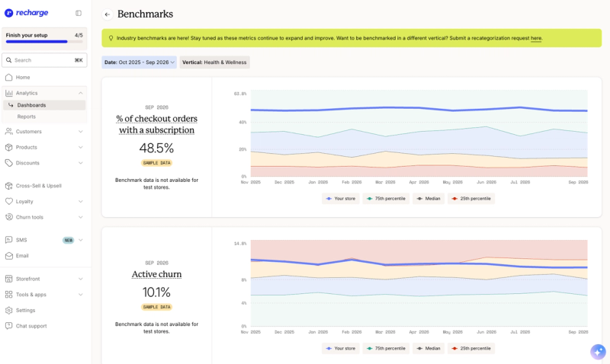Click the Settings gear icon

8,311
